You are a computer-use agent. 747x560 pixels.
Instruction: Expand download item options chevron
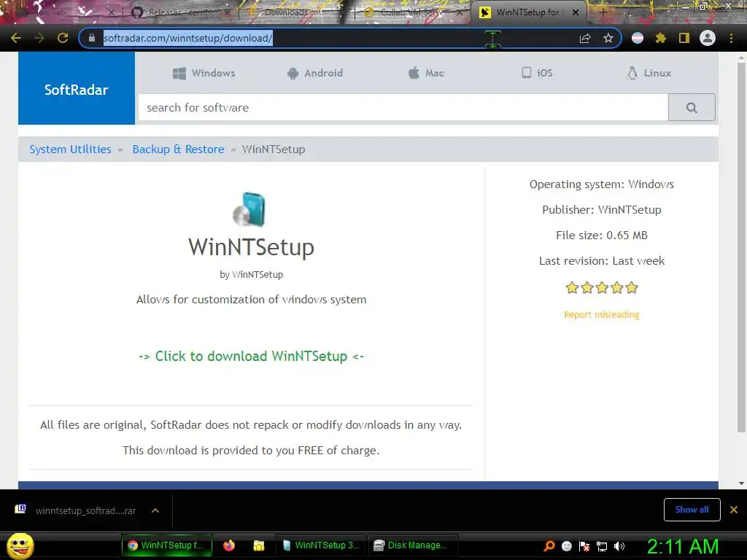click(155, 510)
